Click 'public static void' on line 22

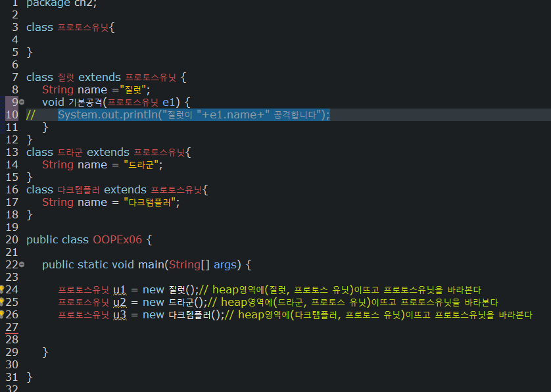pos(88,265)
